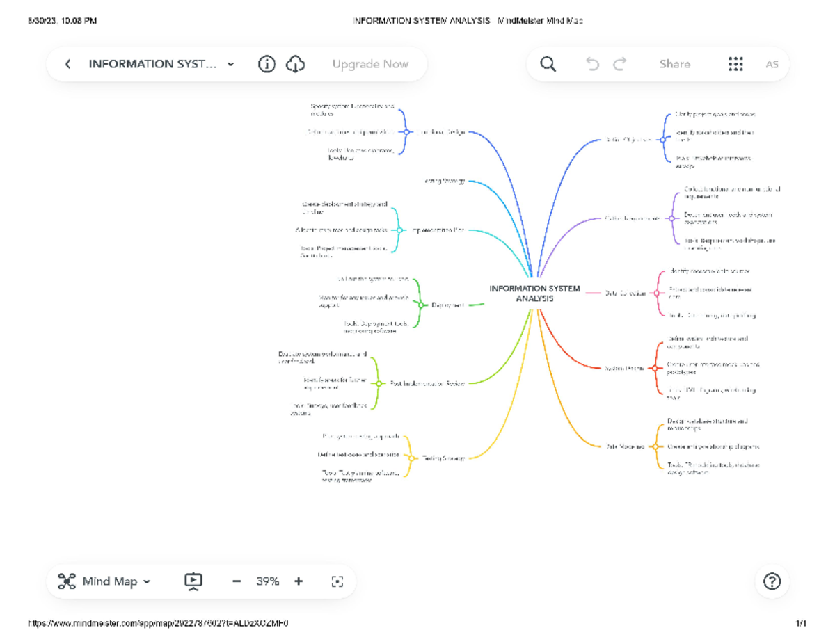Viewport: 835px width, 644px height.
Task: Zoom in with the plus button
Action: [299, 581]
